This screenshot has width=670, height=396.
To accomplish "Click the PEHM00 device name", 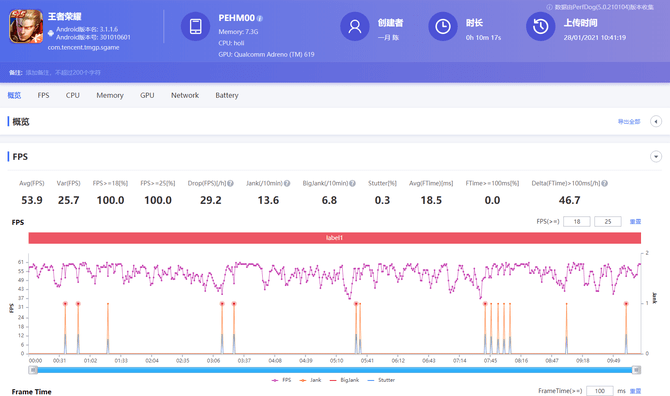I will (x=236, y=18).
